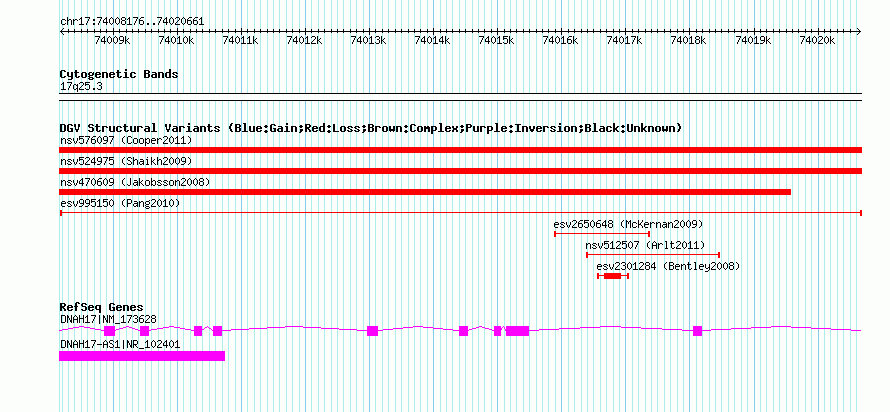Click the DGV Structural Variants track title
This screenshot has width=890, height=412.
coord(370,128)
